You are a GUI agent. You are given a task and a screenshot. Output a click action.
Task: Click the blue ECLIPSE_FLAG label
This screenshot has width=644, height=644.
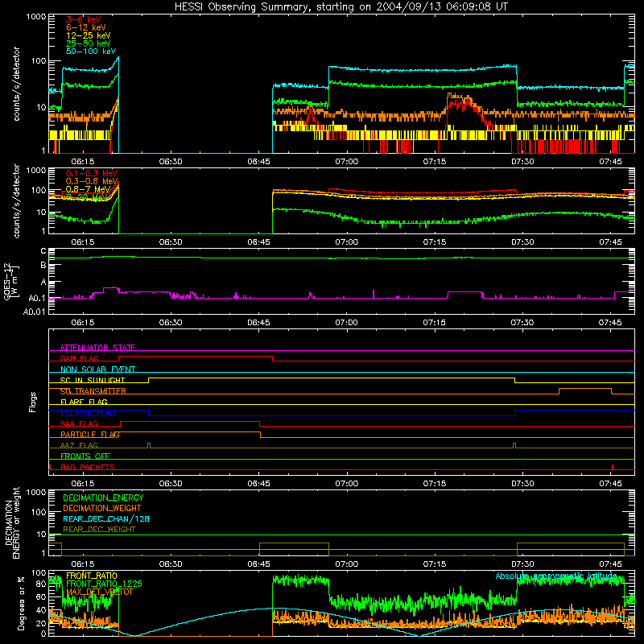[88, 413]
